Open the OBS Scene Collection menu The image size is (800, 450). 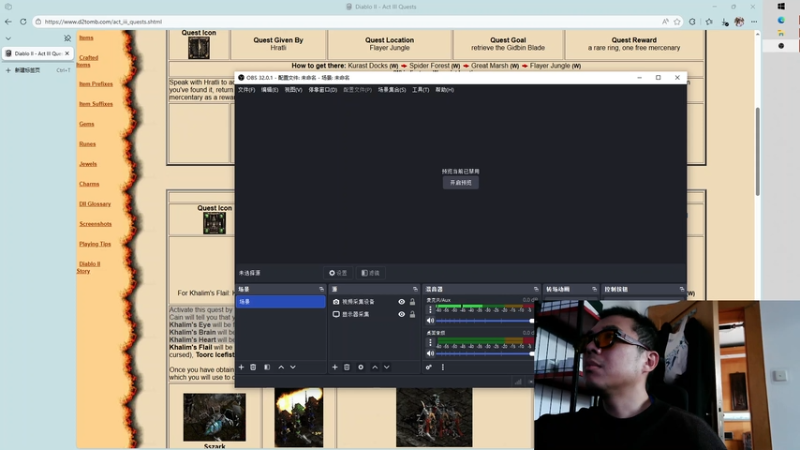(x=392, y=90)
